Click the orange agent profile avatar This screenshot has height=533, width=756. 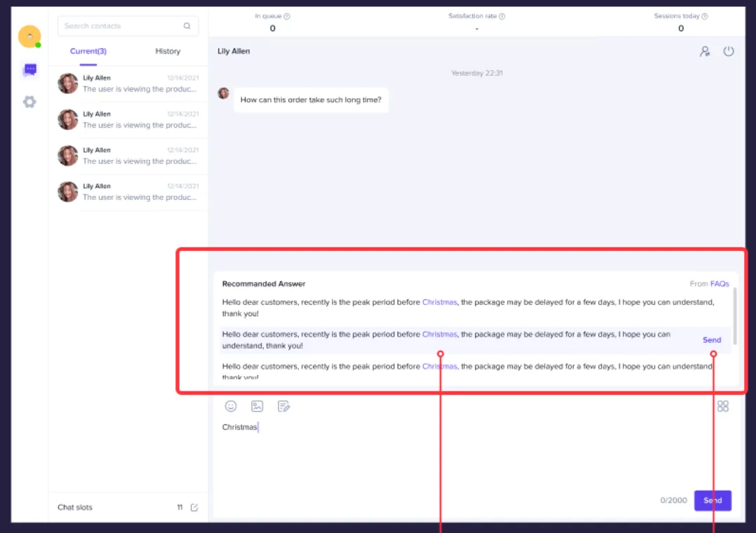(29, 36)
